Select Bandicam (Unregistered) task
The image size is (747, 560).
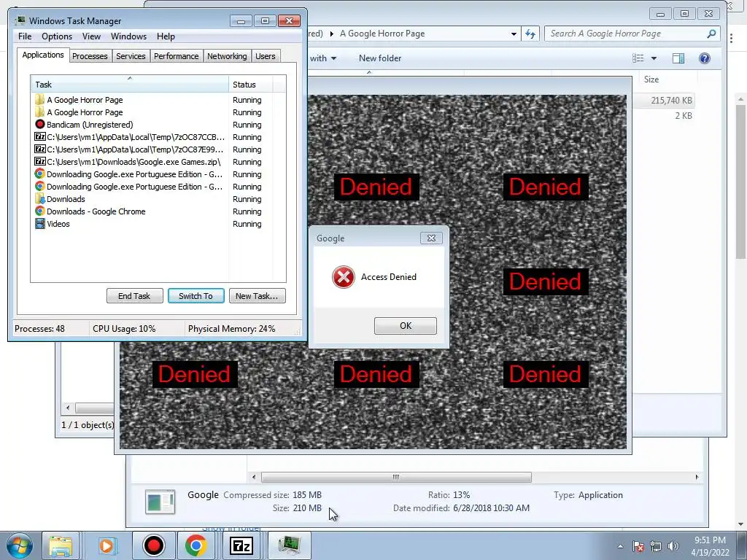(158, 125)
